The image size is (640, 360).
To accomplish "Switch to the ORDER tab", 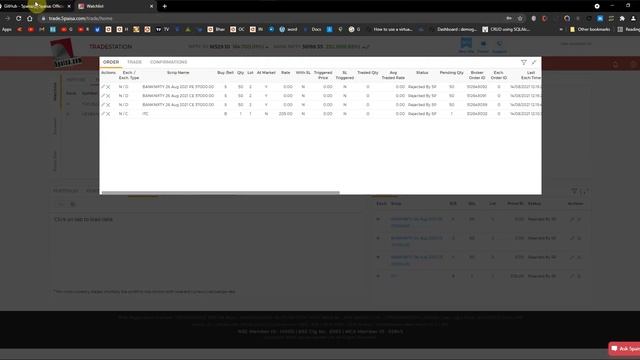I will [x=111, y=62].
